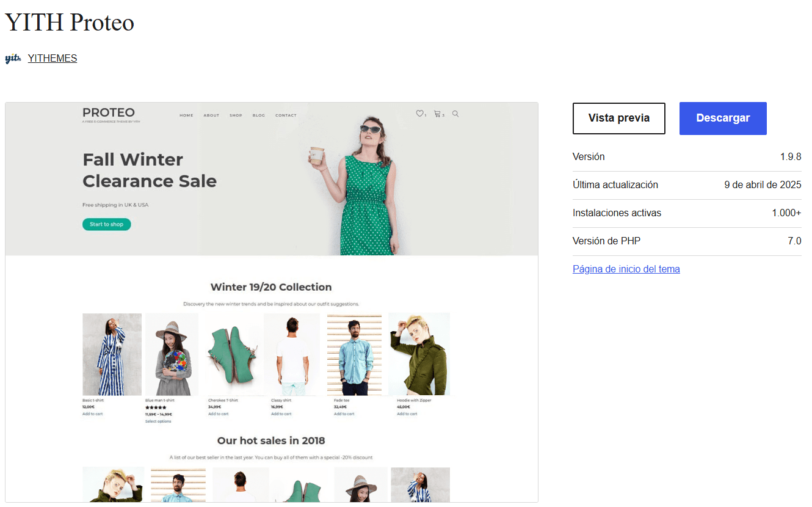
Task: Click the search magnifier icon in the theme preview
Action: (455, 114)
